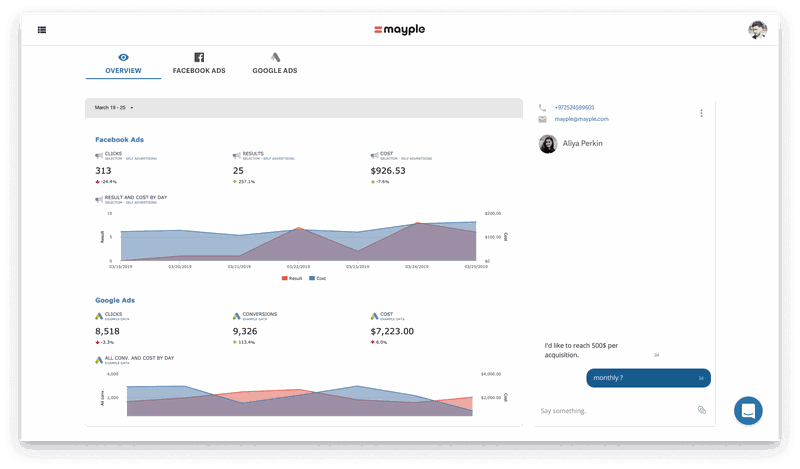The image size is (800, 469).
Task: Click the 113.4% conversions change indicator
Action: point(244,342)
